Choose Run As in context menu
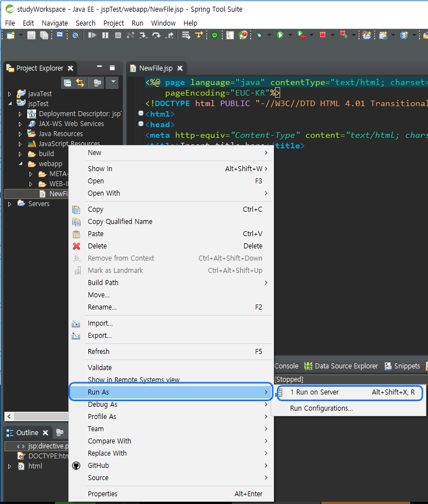 tap(171, 392)
